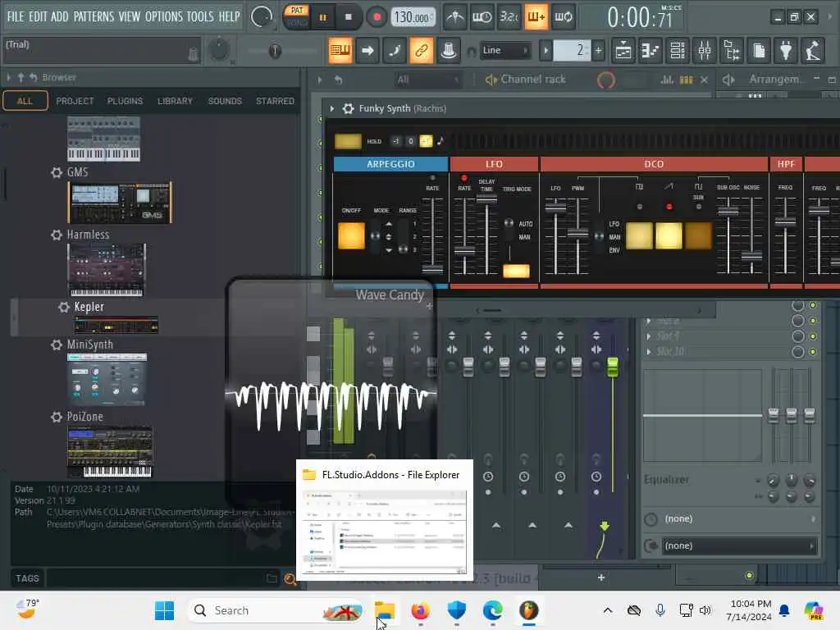Open the playlist view icon
The width and height of the screenshot is (840, 630).
click(623, 51)
